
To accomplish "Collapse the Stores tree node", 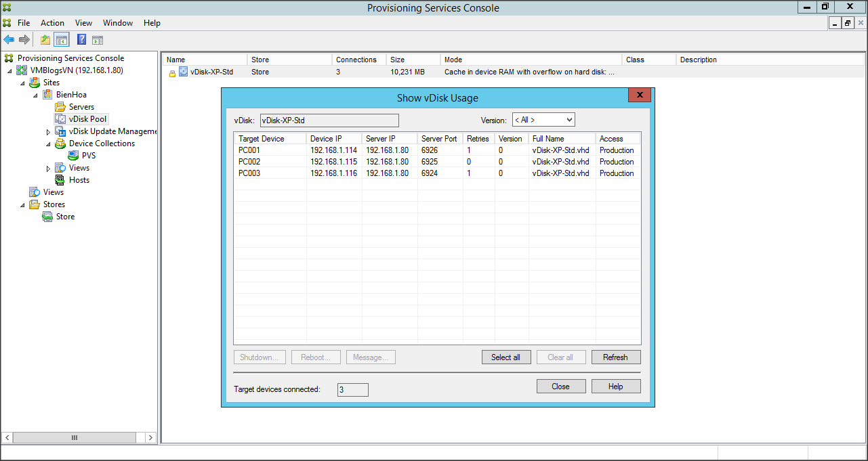I will pyautogui.click(x=22, y=204).
